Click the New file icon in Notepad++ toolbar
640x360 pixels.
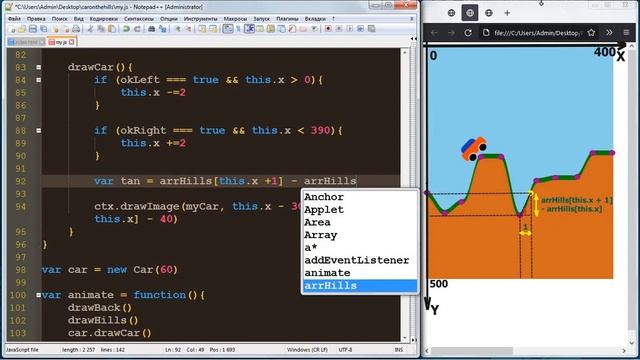pyautogui.click(x=11, y=29)
